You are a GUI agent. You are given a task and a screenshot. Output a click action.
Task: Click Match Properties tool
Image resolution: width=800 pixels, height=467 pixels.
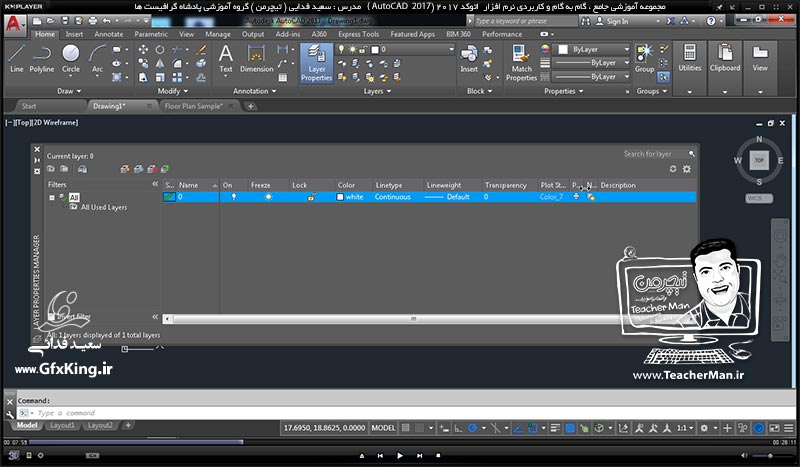point(521,62)
